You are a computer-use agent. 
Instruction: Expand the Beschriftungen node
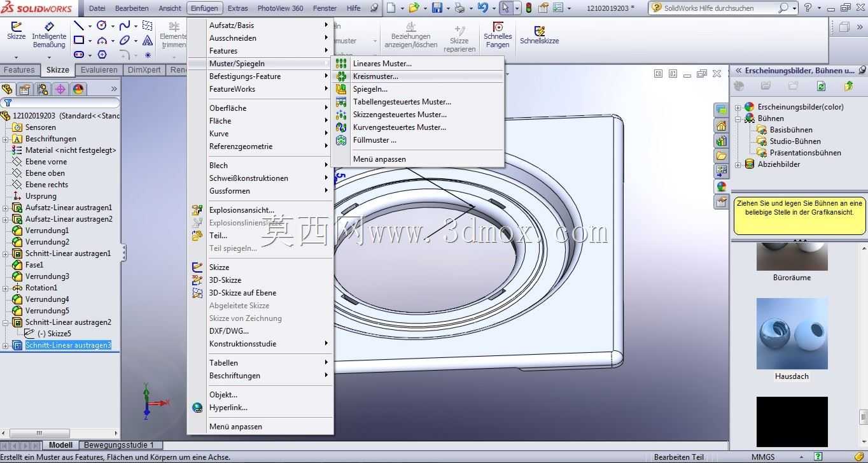click(x=5, y=139)
